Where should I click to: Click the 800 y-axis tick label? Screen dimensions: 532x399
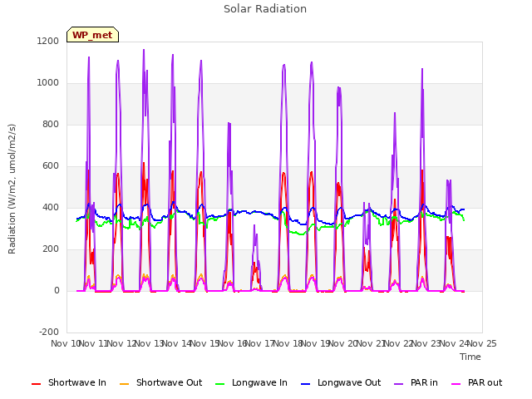(51, 124)
